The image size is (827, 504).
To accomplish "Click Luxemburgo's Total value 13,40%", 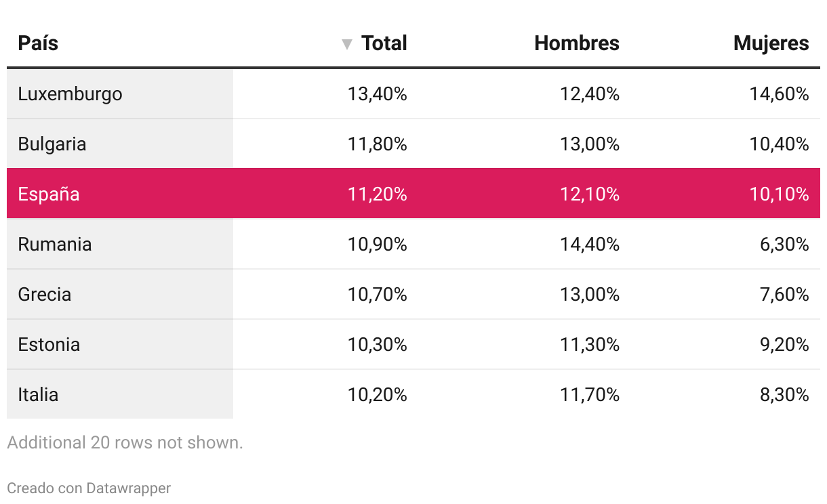I will pyautogui.click(x=377, y=93).
